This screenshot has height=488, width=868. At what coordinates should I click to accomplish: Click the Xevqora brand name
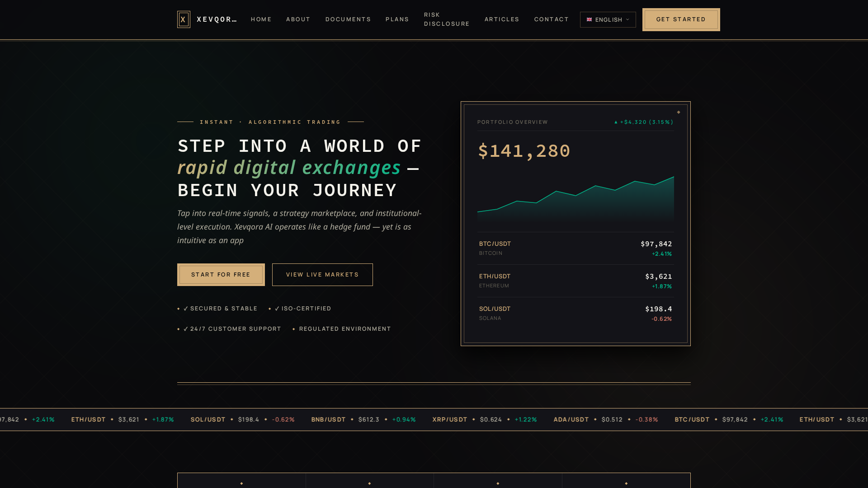[217, 19]
